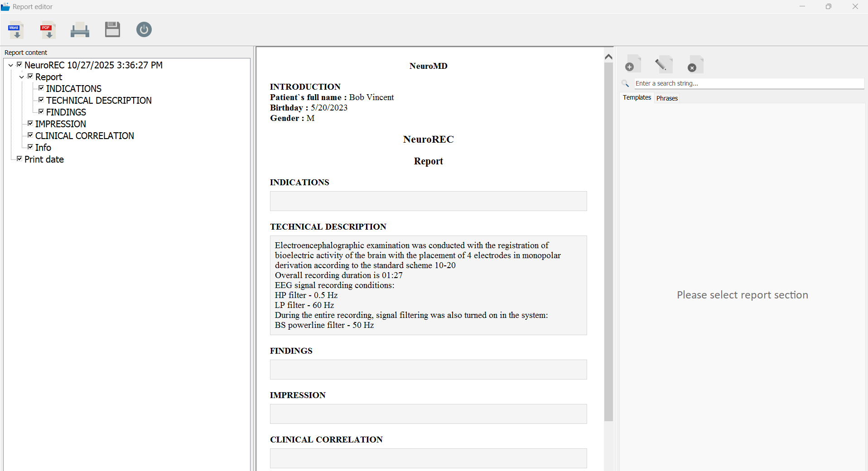Delete template using the X icon
The width and height of the screenshot is (868, 471).
point(694,65)
